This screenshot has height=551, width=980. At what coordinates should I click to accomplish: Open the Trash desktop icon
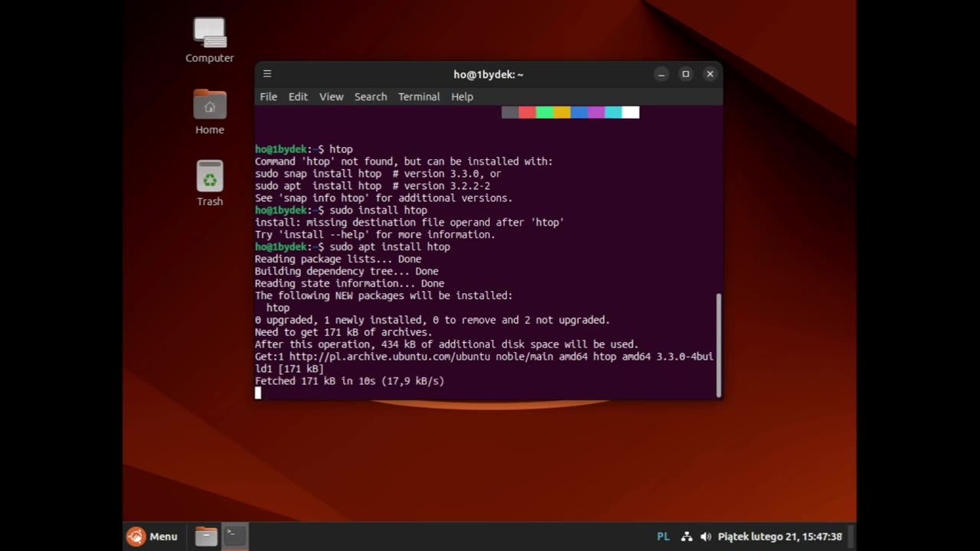(210, 183)
